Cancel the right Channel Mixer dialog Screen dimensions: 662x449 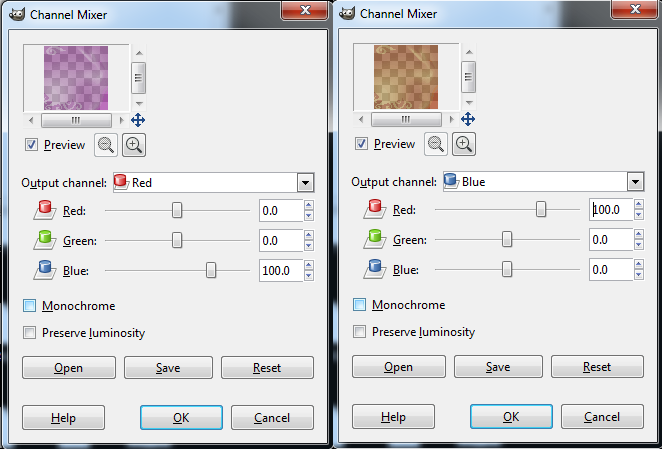(x=602, y=417)
